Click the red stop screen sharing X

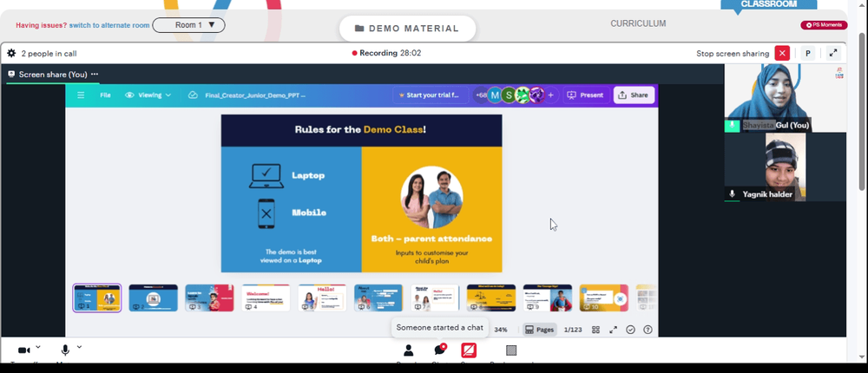782,54
